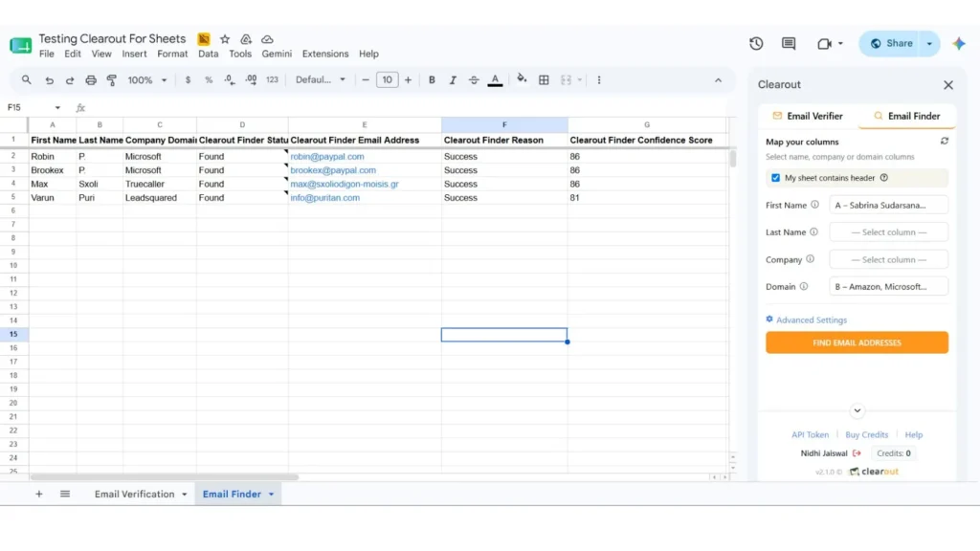Viewport: 980px width, 551px height.
Task: Toggle My sheet contains header checkbox
Action: tap(775, 178)
